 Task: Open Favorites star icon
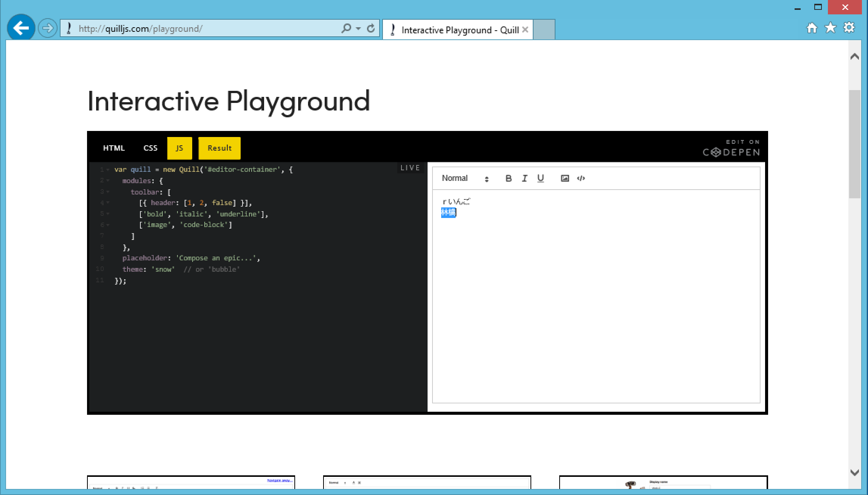tap(830, 28)
